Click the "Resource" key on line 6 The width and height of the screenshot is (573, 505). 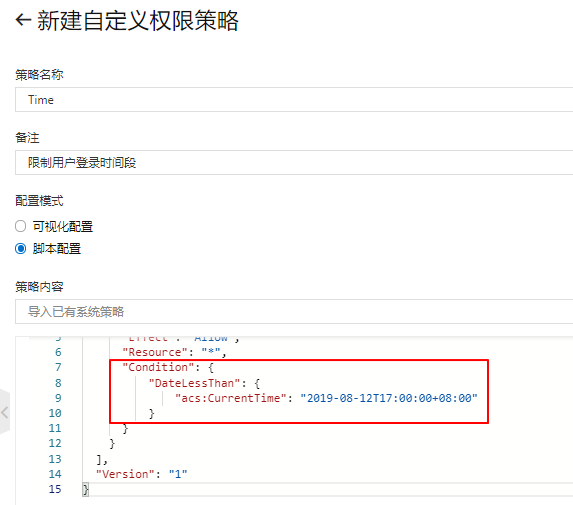[155, 352]
